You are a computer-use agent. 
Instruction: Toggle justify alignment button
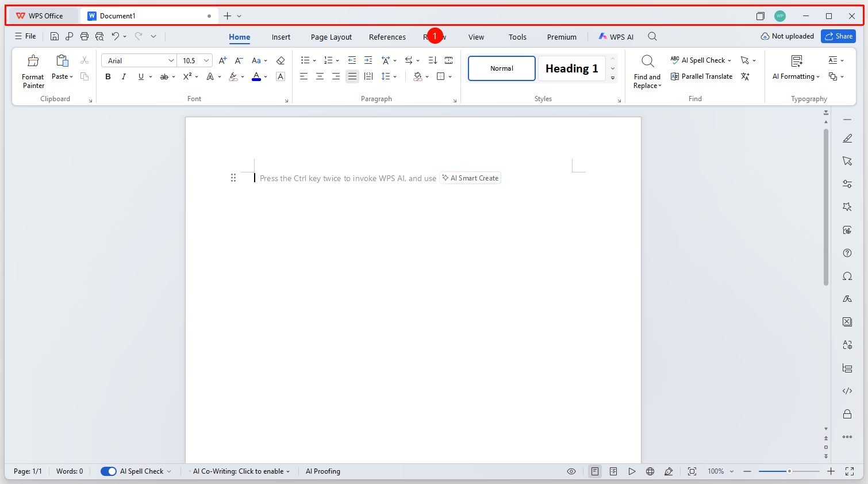352,76
